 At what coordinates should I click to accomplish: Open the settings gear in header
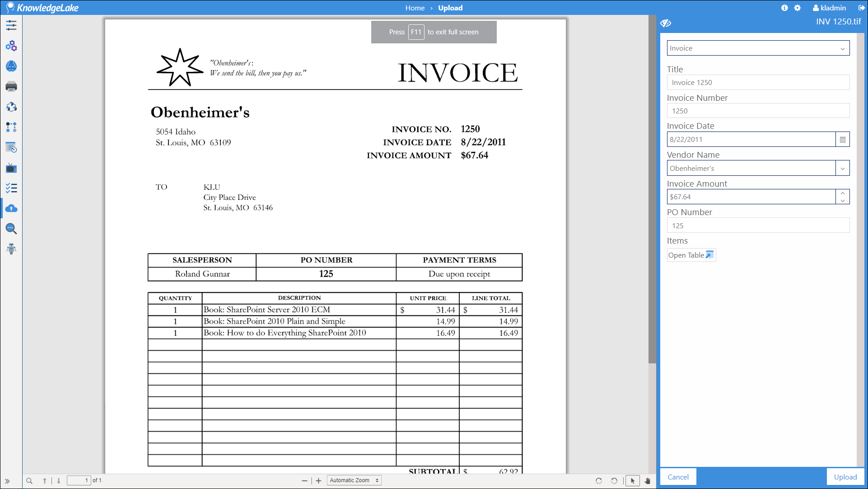(x=798, y=8)
